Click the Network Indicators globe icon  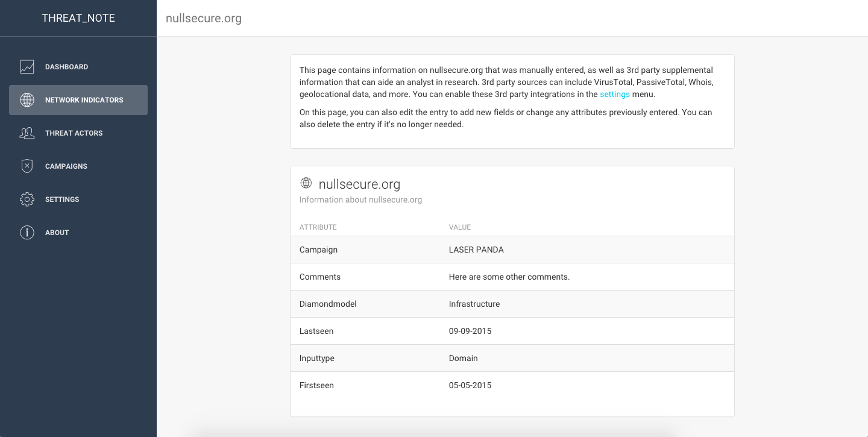pos(27,100)
